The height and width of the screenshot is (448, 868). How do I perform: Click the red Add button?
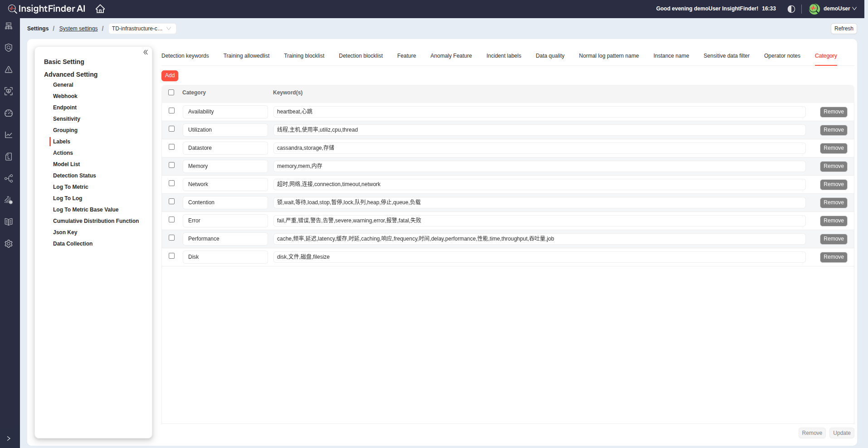(x=170, y=76)
